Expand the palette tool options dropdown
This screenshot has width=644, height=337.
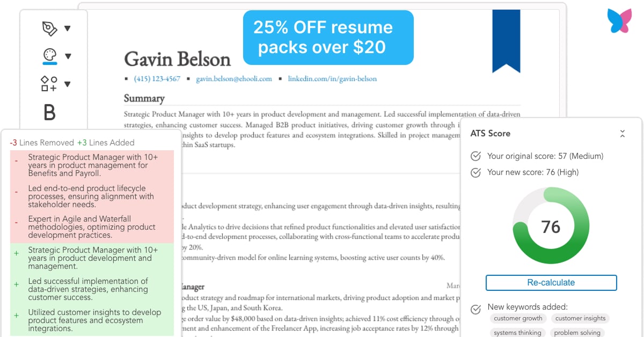[x=69, y=55]
